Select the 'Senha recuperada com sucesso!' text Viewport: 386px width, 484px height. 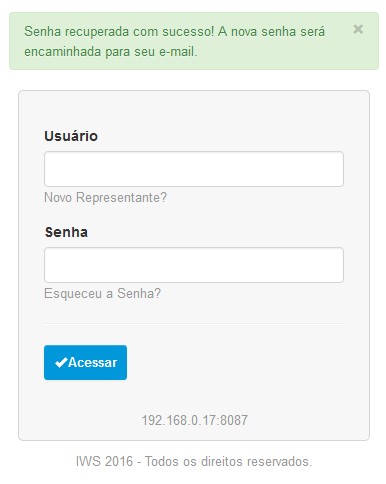119,32
